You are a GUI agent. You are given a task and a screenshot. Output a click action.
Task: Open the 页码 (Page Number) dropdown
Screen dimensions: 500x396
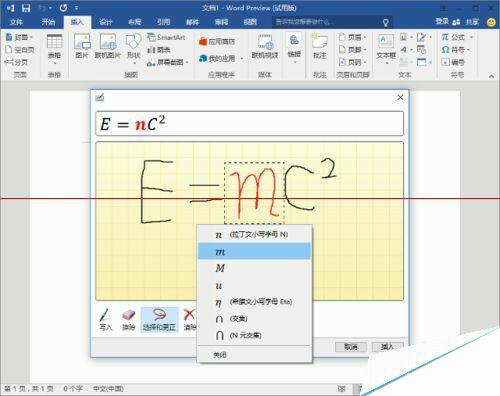click(x=352, y=62)
